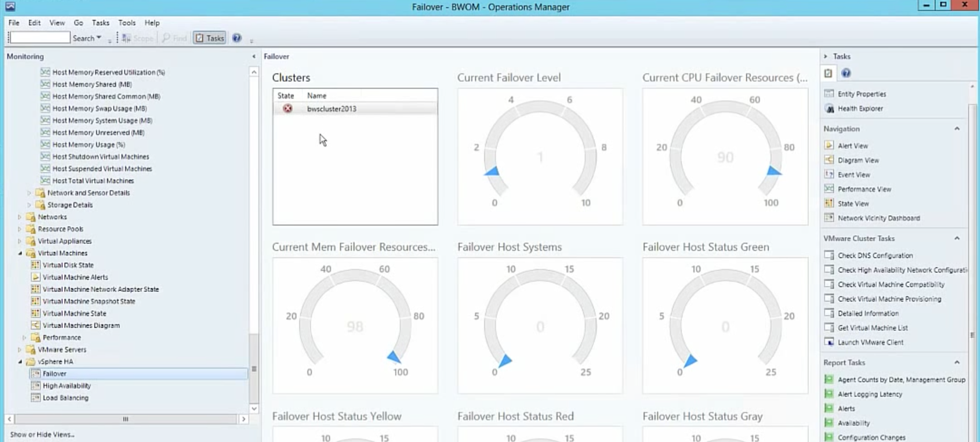980x442 pixels.
Task: Click the Host Total Virtual Machines chart icon
Action: 45,180
